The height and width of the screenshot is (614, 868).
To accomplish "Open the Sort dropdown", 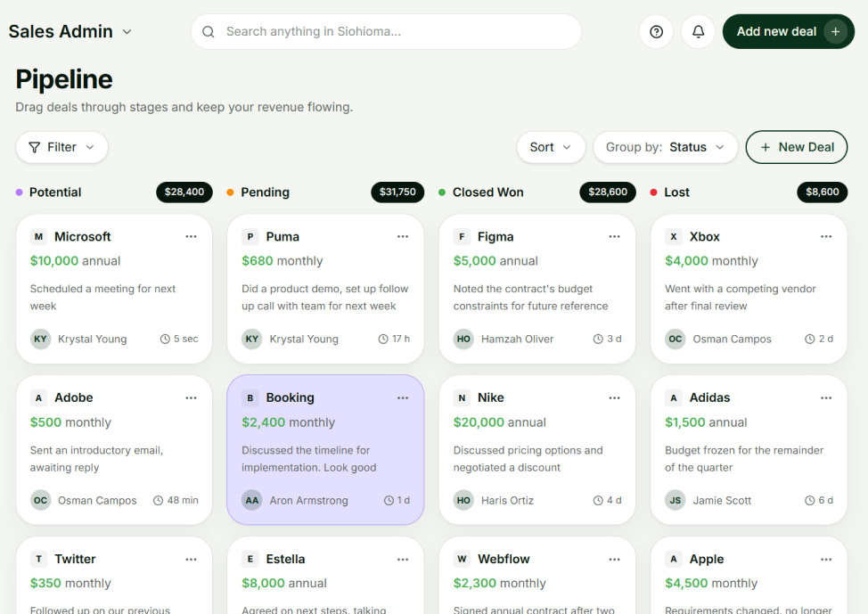I will point(551,147).
